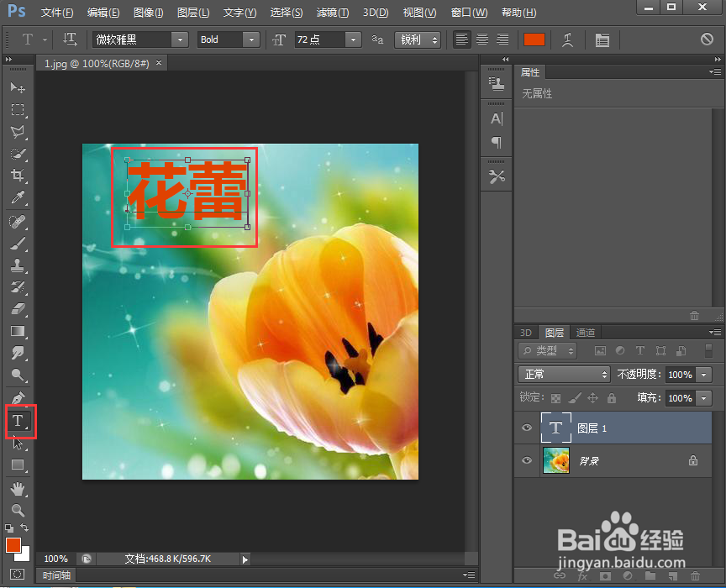726x588 pixels.
Task: Toggle text orientation icon
Action: [x=70, y=39]
